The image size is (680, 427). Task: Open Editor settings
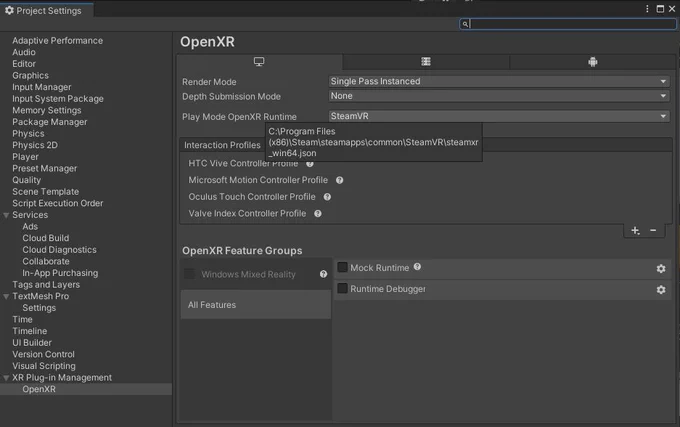24,64
